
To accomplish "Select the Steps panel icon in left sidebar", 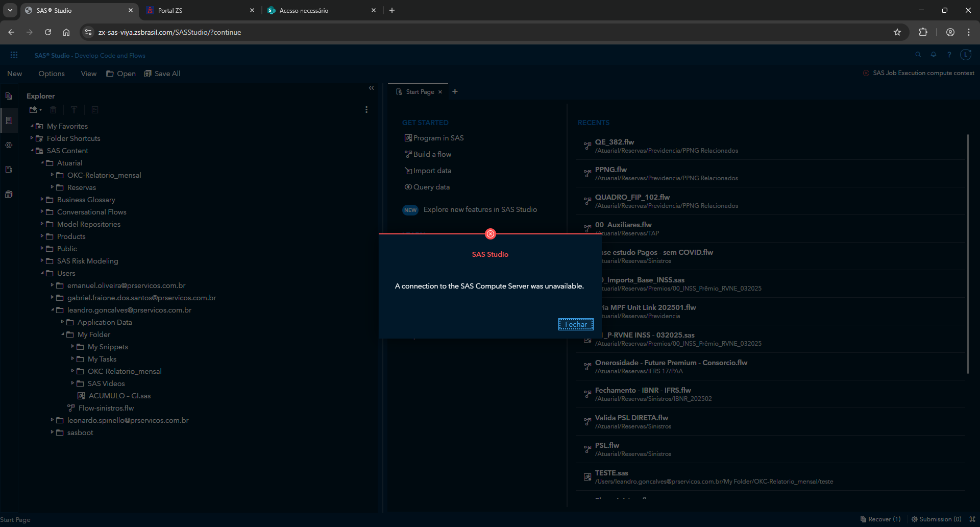I will [9, 145].
